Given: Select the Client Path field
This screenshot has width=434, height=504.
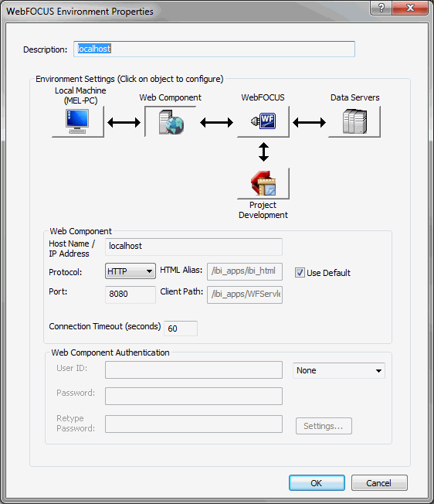Looking at the screenshot, I should coord(245,295).
